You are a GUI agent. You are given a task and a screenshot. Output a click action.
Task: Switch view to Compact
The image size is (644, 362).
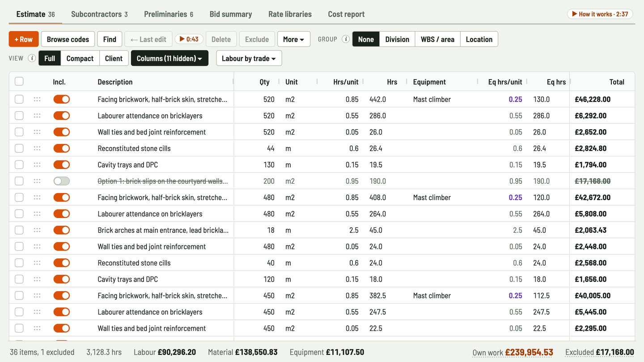point(80,59)
